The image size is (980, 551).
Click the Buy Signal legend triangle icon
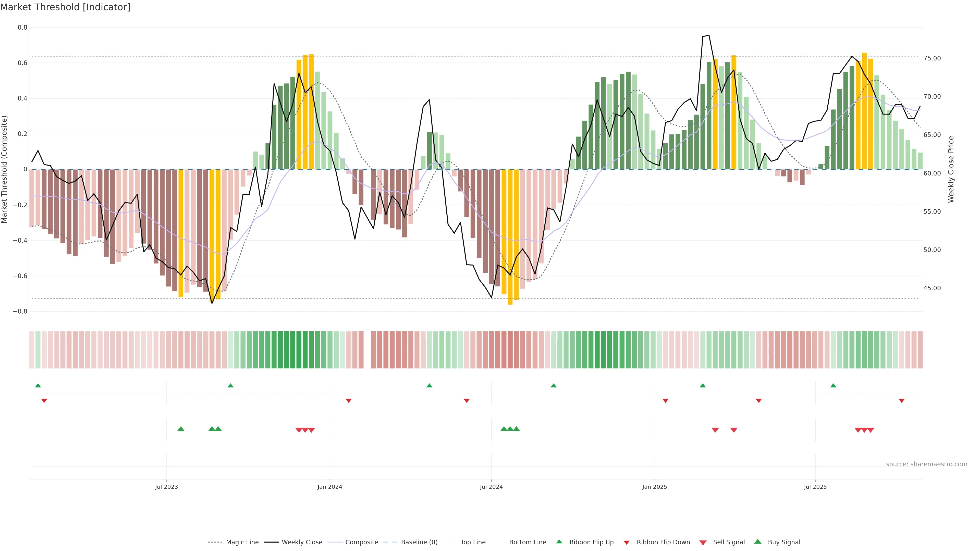tap(758, 542)
